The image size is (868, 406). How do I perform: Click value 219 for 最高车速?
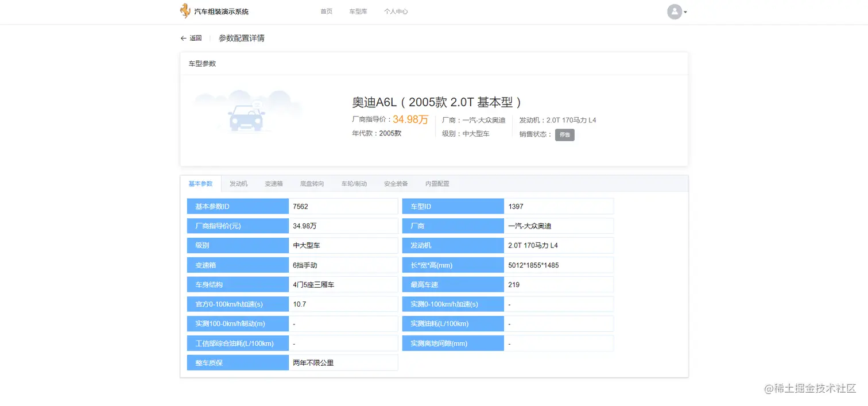click(x=559, y=285)
